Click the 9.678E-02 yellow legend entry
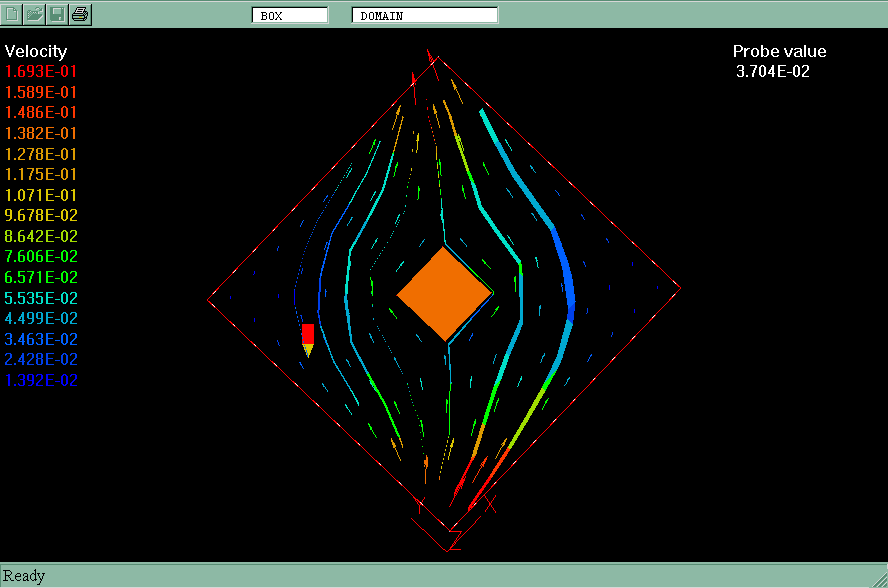The width and height of the screenshot is (888, 588). coord(41,216)
